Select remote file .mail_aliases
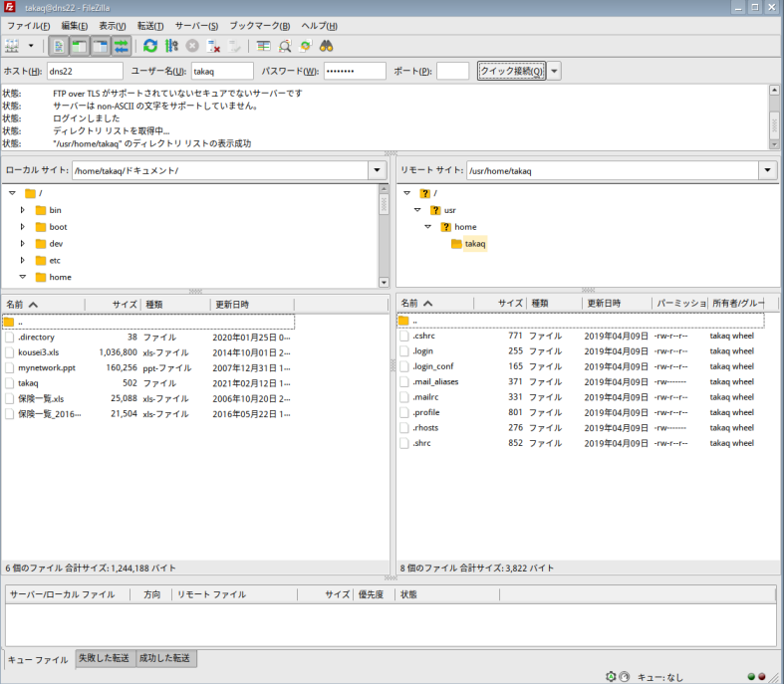The image size is (784, 684). coord(581,381)
